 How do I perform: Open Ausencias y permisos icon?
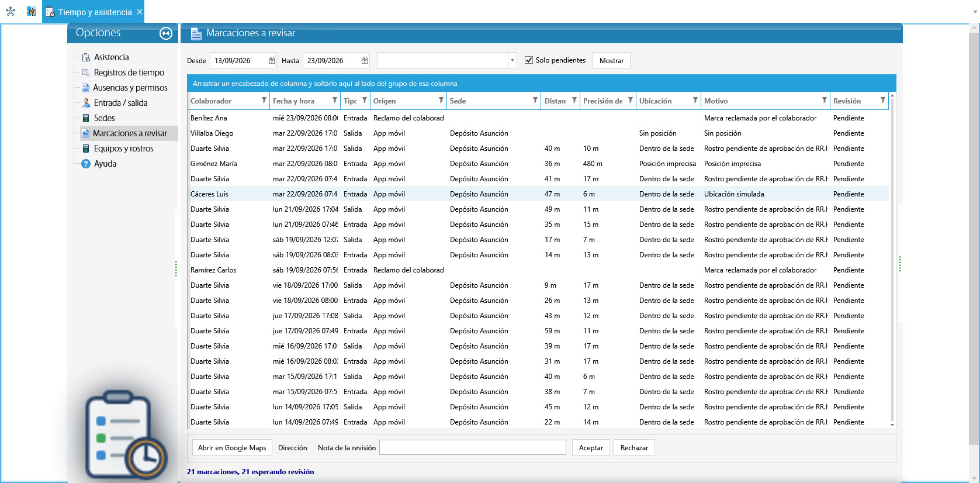(x=86, y=88)
